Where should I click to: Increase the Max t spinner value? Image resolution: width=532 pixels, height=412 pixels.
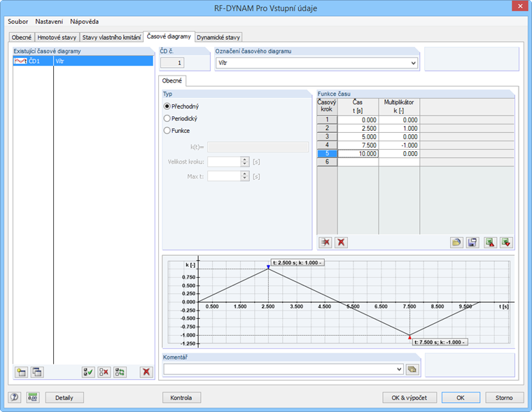[x=245, y=173]
